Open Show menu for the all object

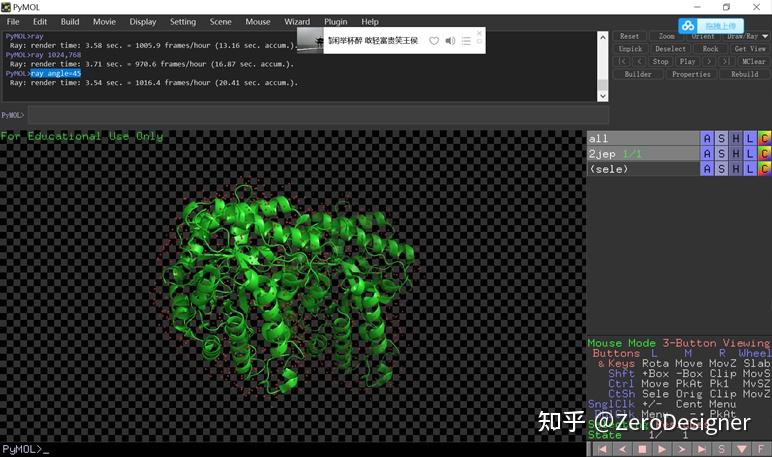click(x=721, y=138)
